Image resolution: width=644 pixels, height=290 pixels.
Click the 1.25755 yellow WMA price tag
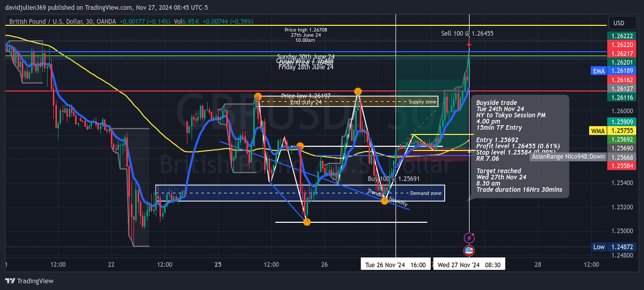(x=622, y=131)
